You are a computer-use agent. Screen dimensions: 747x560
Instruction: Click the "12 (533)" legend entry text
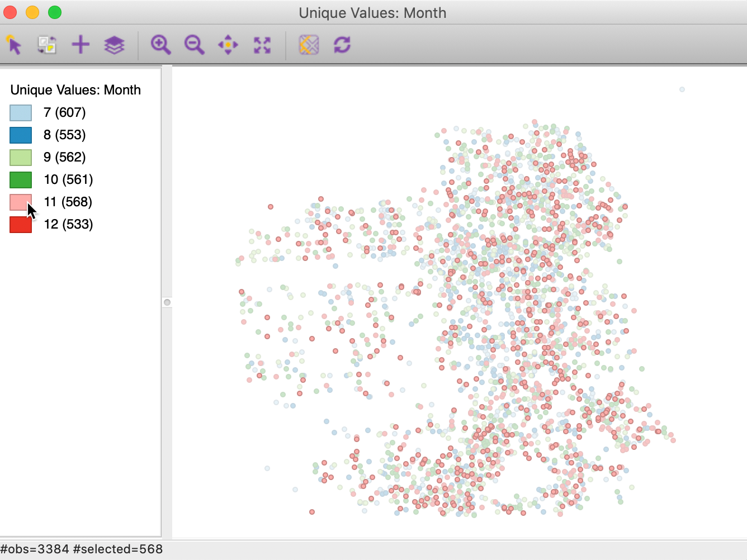click(68, 224)
